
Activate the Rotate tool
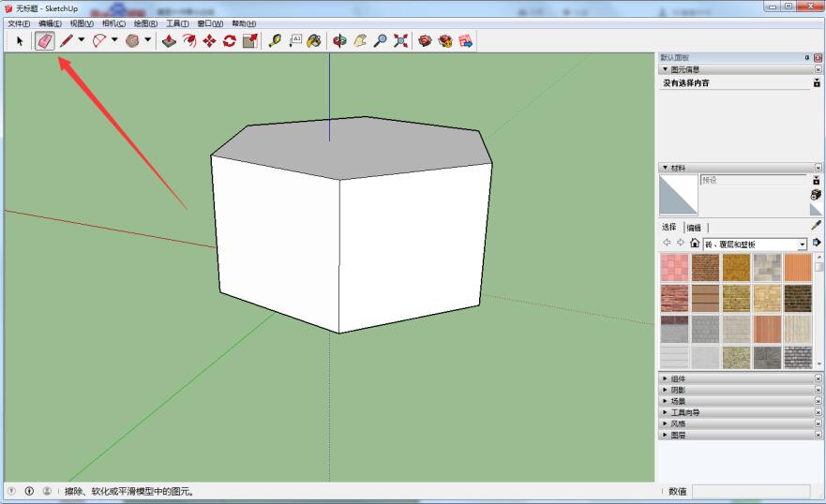[229, 40]
